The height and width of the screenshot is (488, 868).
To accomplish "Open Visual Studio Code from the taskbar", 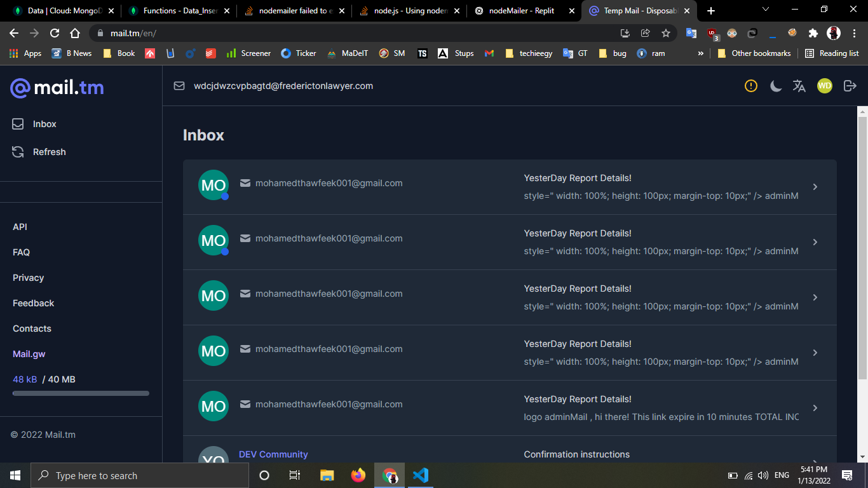I will [x=420, y=475].
